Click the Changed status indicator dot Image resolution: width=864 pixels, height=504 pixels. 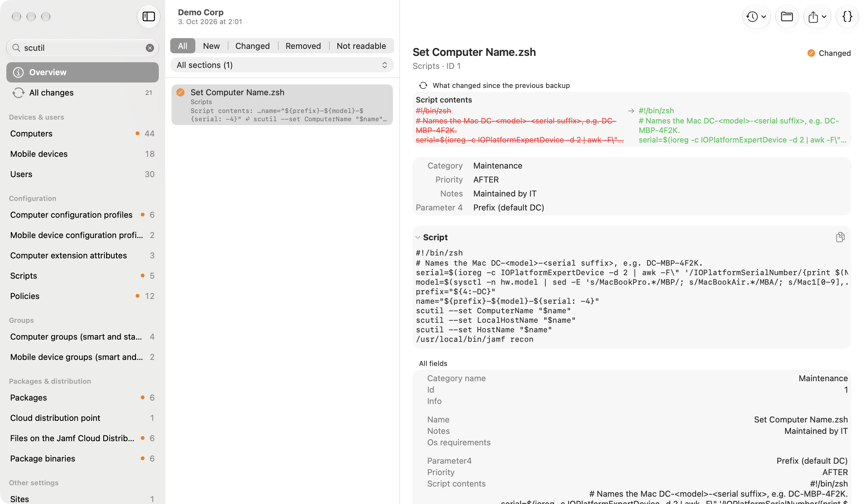tap(811, 53)
